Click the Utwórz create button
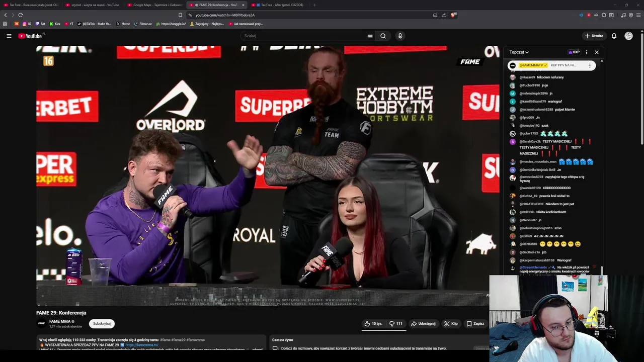 click(x=594, y=36)
